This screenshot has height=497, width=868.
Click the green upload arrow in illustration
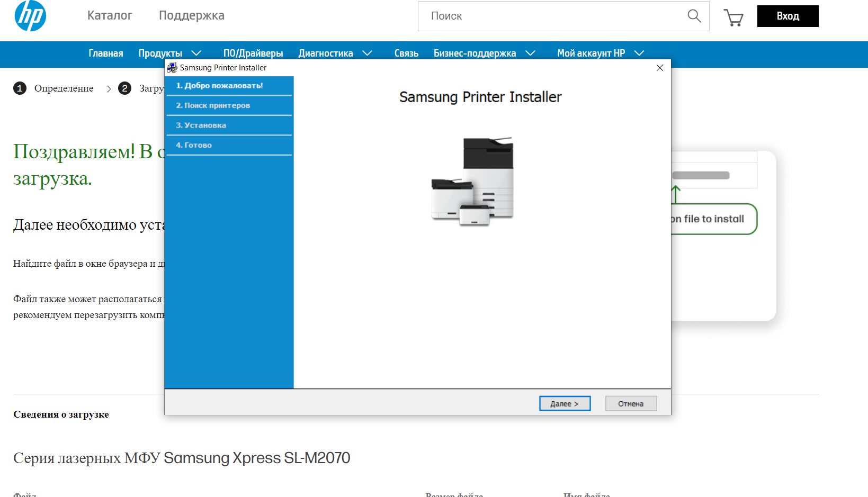[676, 194]
